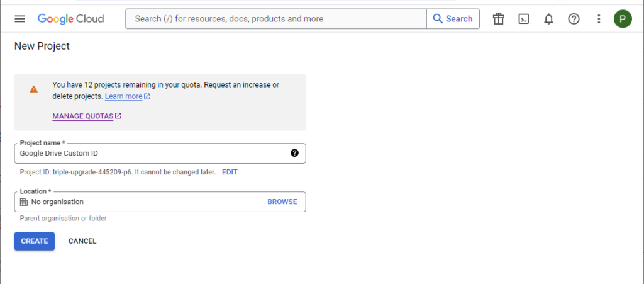The width and height of the screenshot is (644, 284).
Task: Open the hamburger navigation menu
Action: click(19, 19)
